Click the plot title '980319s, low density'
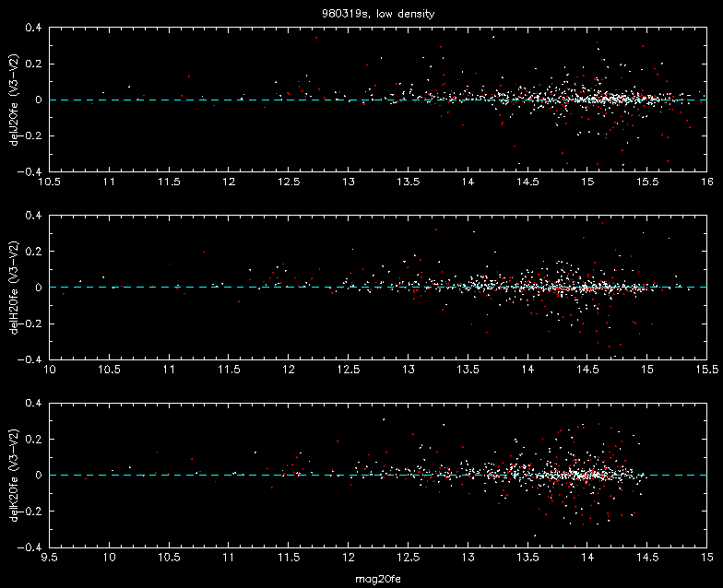723x588 pixels. pyautogui.click(x=378, y=14)
